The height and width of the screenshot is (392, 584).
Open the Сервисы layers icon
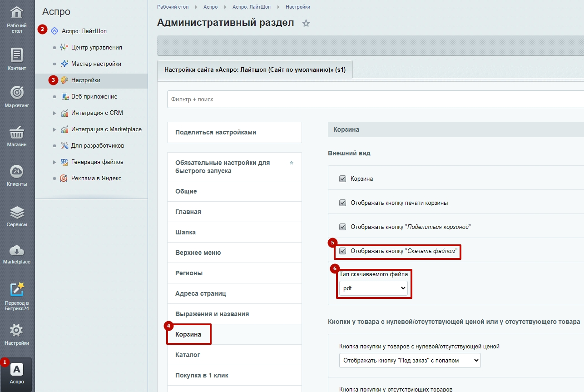[x=17, y=212]
